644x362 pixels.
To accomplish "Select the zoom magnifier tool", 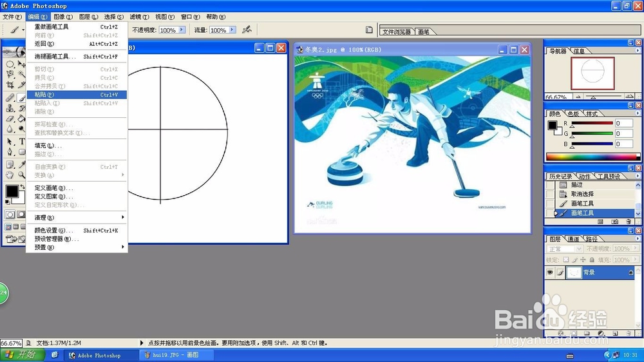I will [x=21, y=175].
